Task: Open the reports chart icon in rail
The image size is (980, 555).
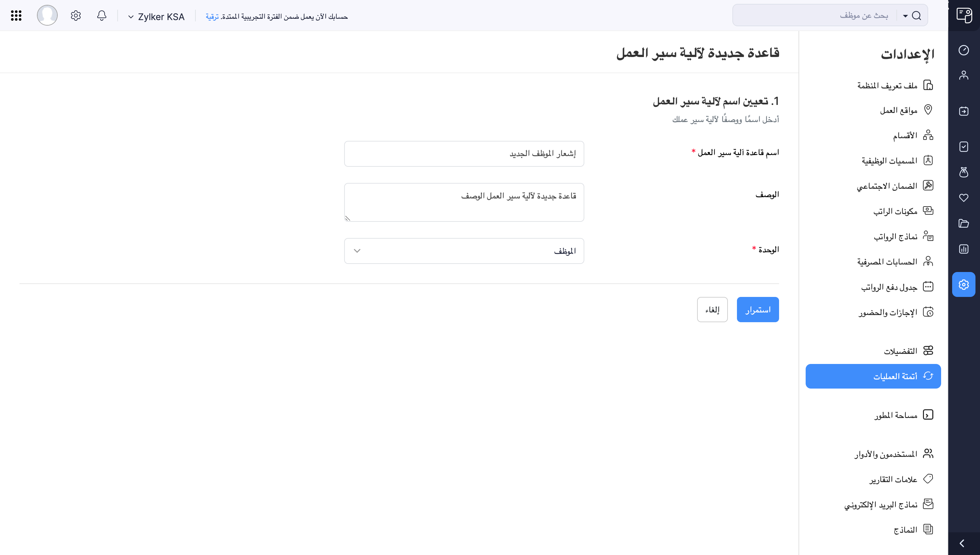Action: click(963, 249)
